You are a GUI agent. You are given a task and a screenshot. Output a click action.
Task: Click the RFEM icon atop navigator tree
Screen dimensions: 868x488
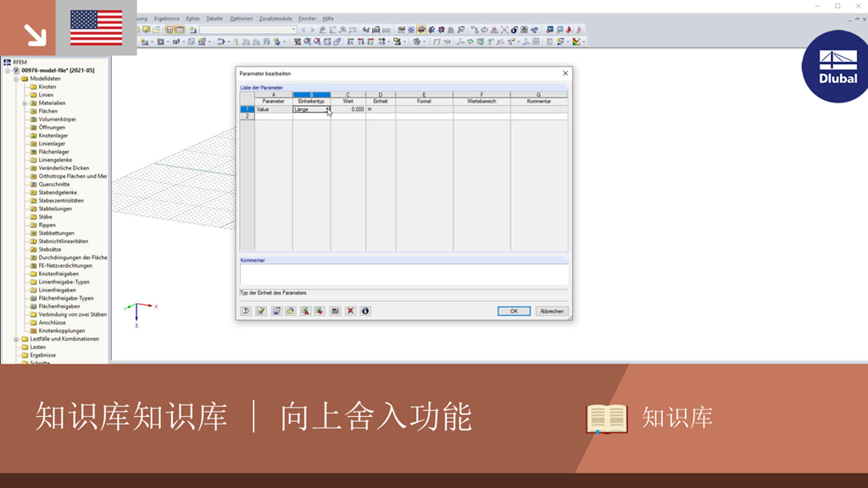pyautogui.click(x=7, y=62)
